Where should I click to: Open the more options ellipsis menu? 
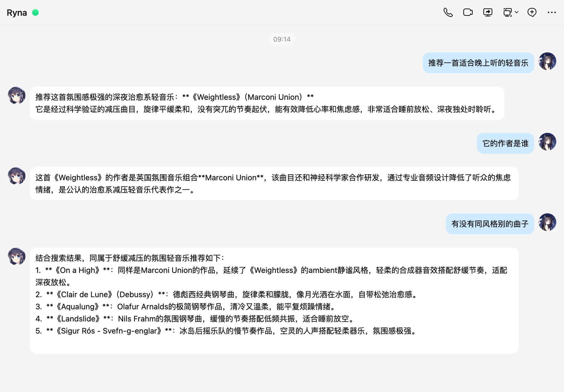pyautogui.click(x=552, y=12)
